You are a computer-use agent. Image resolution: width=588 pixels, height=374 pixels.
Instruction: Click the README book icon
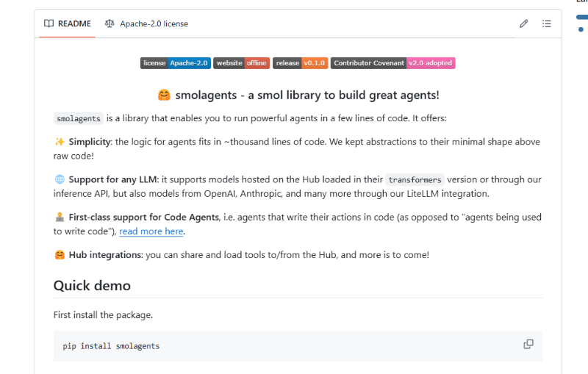pos(49,24)
